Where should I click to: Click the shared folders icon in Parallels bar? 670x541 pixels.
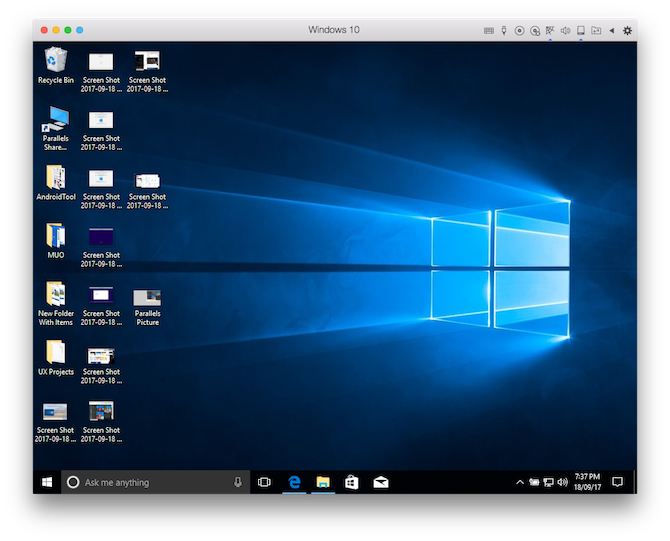click(596, 30)
